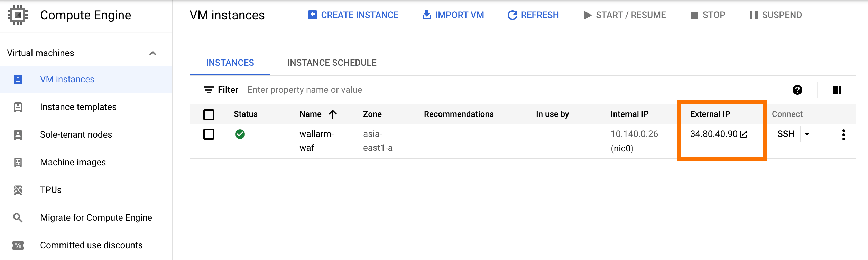
Task: Toggle the select-all instances checkbox
Action: coord(209,114)
